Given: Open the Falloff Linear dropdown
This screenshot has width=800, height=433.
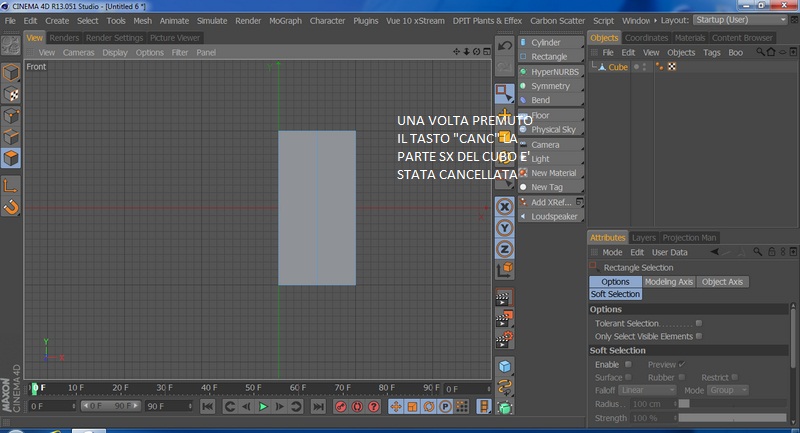Looking at the screenshot, I should [647, 390].
